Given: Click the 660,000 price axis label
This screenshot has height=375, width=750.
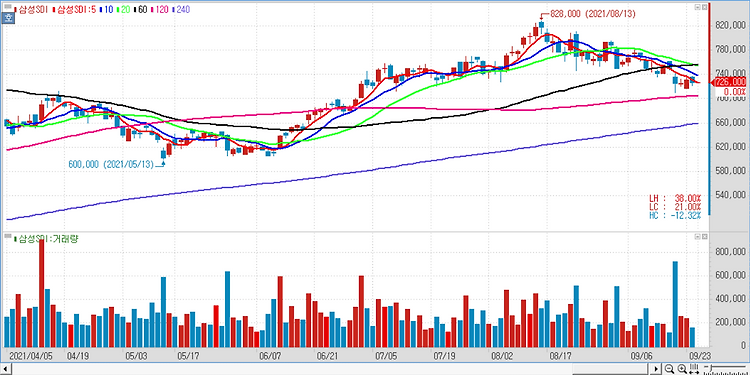Looking at the screenshot, I should point(731,122).
